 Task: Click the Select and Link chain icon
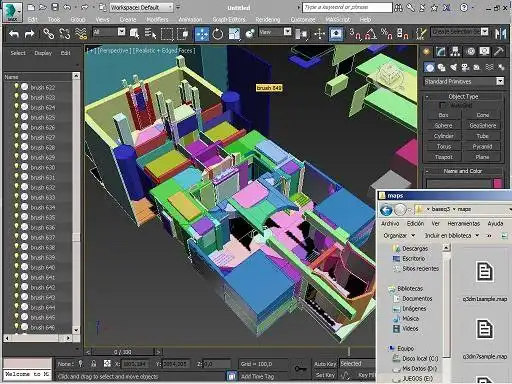point(49,34)
